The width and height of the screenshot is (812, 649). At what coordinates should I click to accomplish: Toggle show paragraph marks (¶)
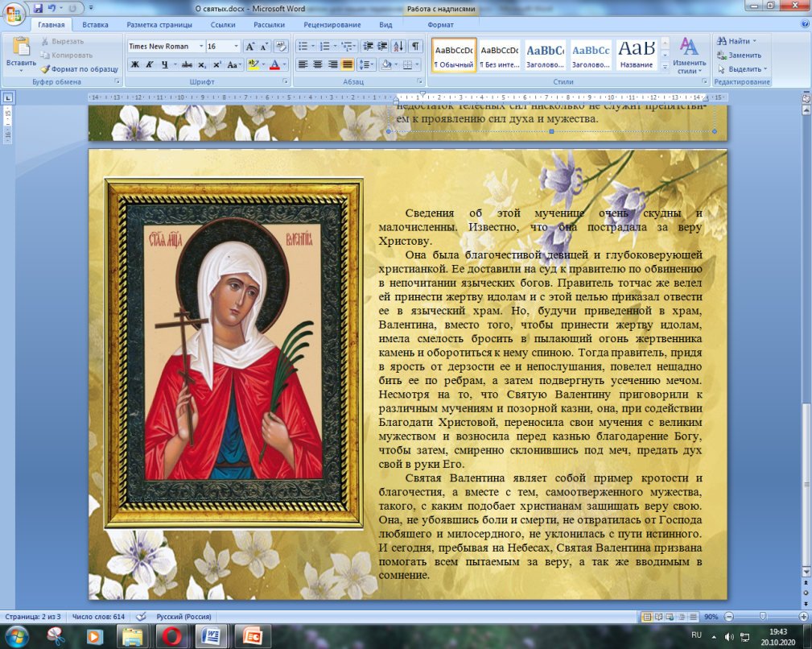click(x=416, y=47)
